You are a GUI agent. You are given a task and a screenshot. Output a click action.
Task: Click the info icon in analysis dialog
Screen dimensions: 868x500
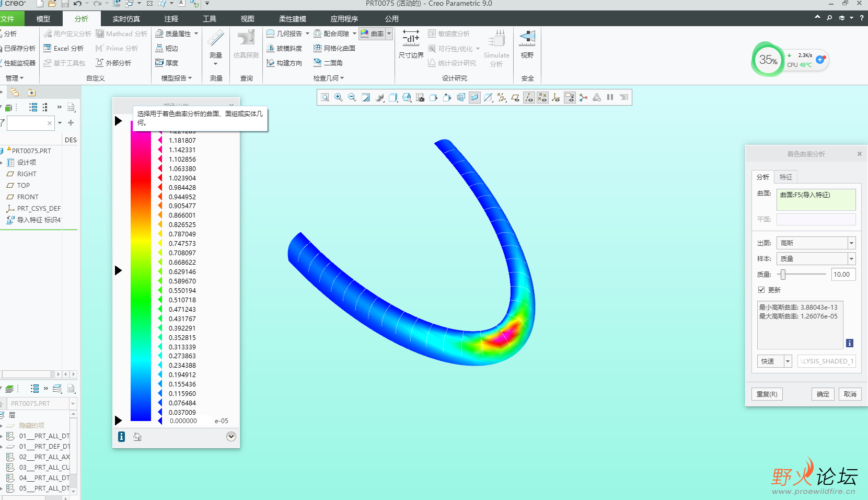pyautogui.click(x=850, y=343)
